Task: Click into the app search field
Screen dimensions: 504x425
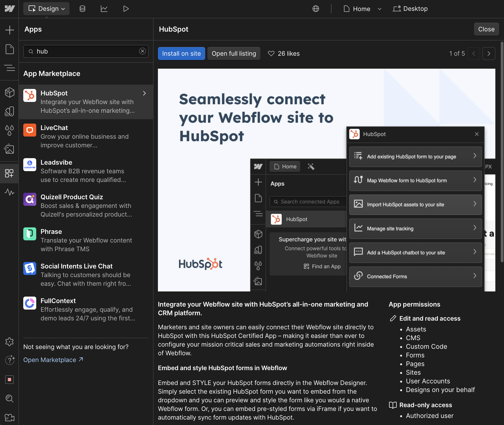Action: 87,51
